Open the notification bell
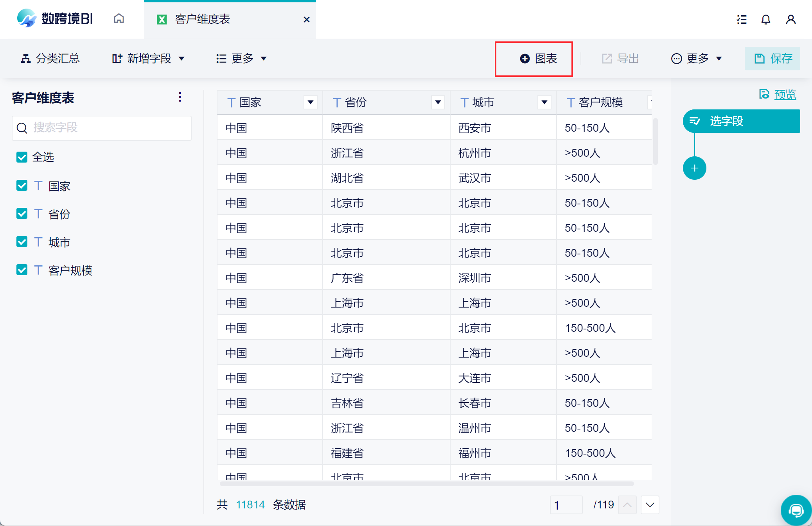The width and height of the screenshot is (812, 526). click(x=765, y=20)
